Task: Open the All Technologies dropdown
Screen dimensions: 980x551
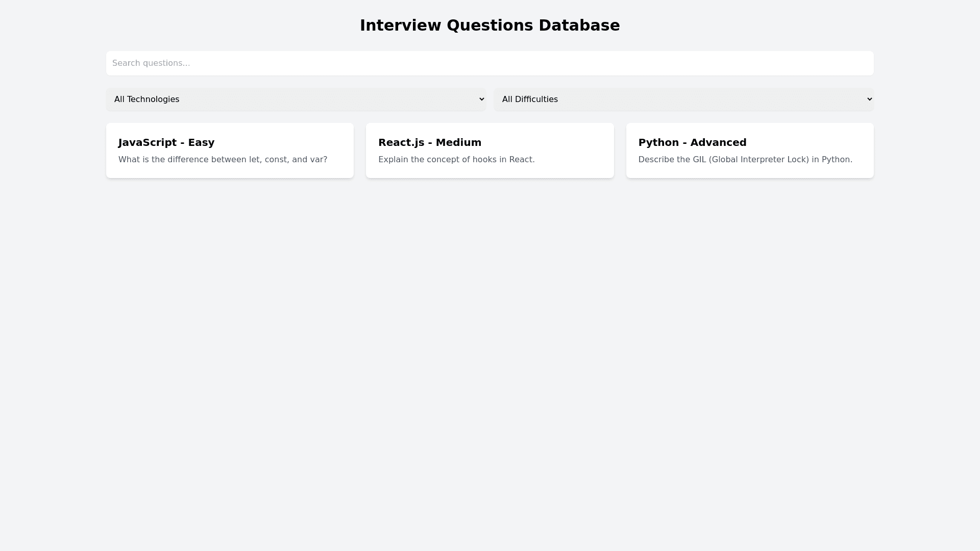Action: pyautogui.click(x=296, y=99)
